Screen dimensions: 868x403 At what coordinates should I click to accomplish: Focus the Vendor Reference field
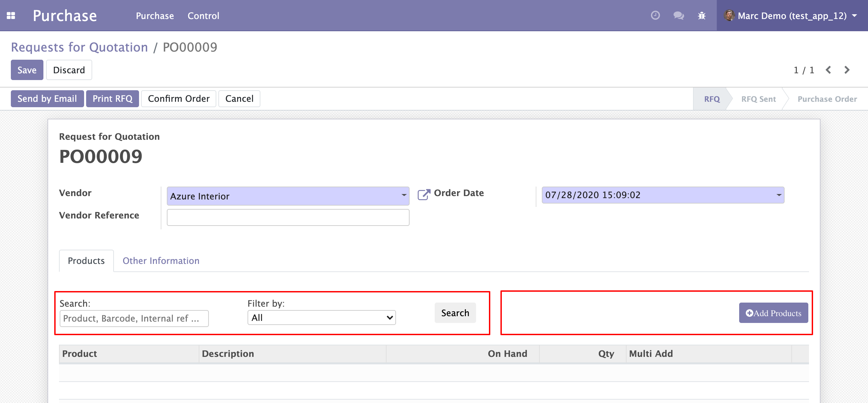coord(288,217)
